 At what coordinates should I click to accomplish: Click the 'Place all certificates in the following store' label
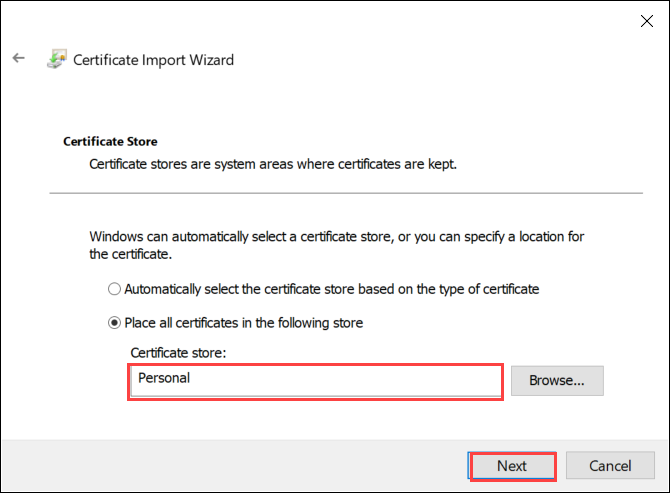[x=243, y=323]
